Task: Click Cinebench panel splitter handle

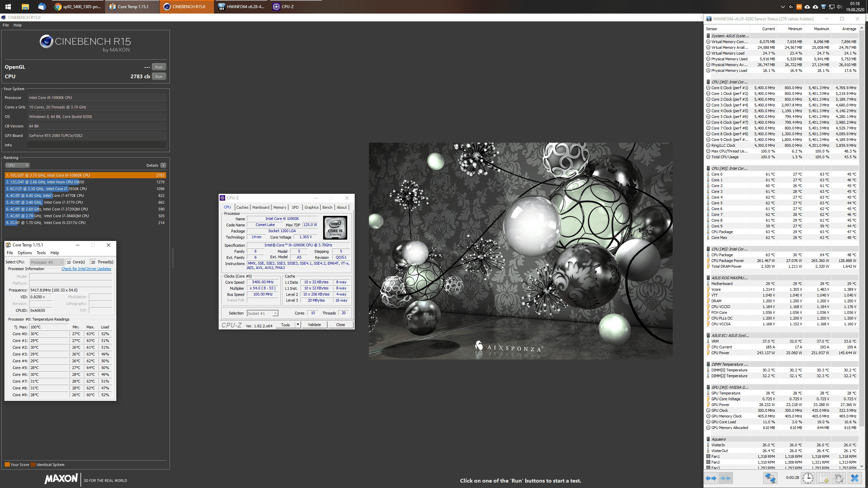Action: [x=173, y=258]
